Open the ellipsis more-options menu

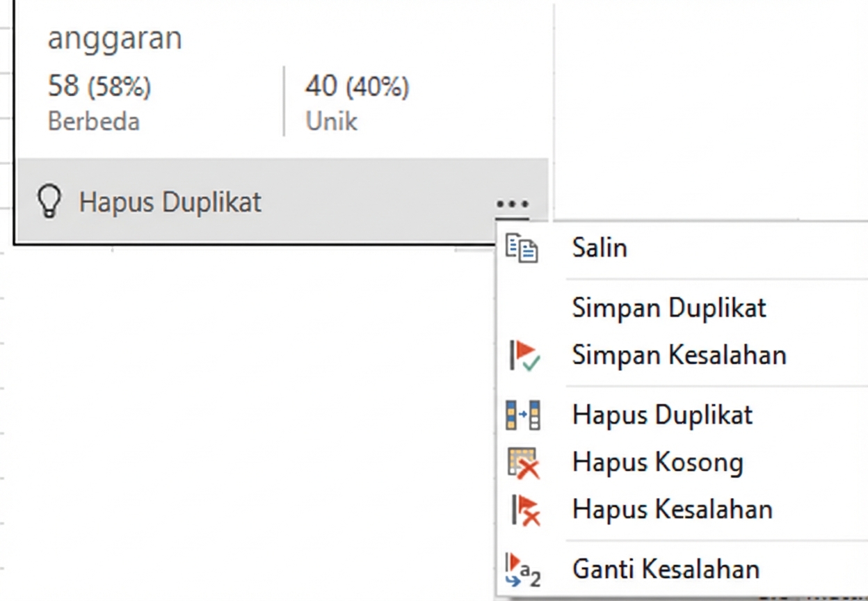(512, 204)
